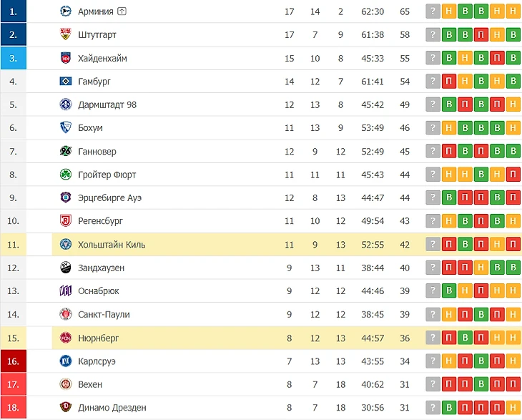Click Штутгарт's red П loss result box
This screenshot has width=522, height=420.
point(481,34)
